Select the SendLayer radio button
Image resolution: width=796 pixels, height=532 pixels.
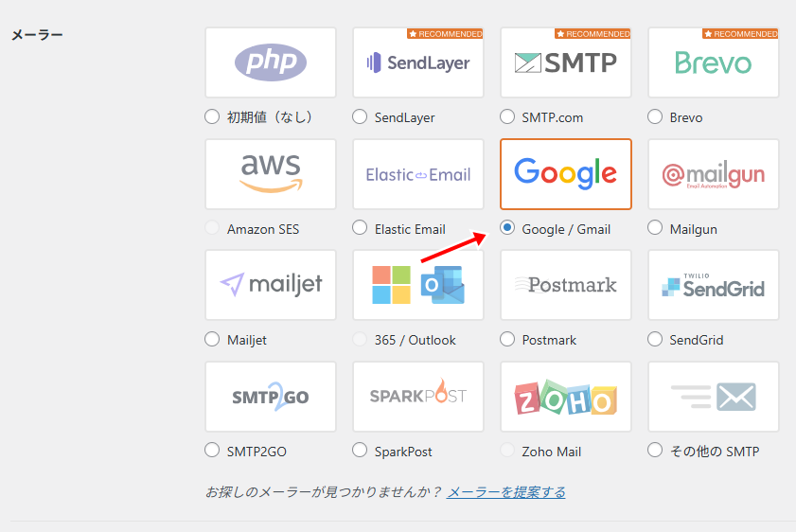pyautogui.click(x=360, y=116)
